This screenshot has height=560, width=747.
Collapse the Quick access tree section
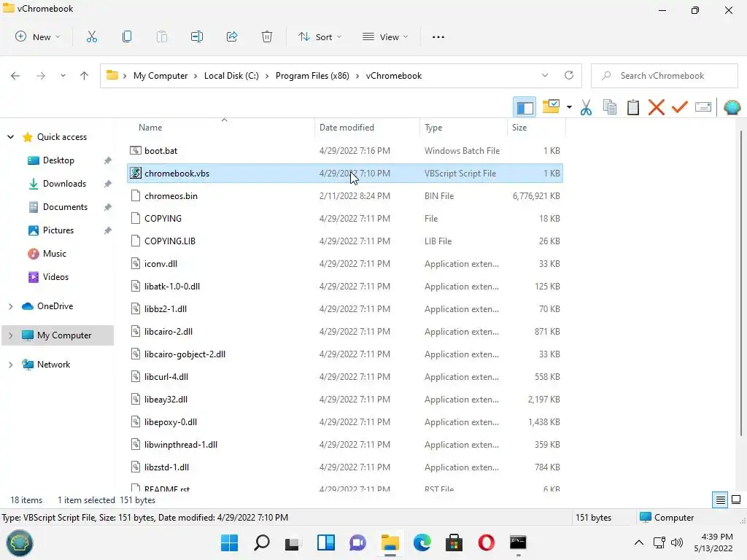(x=10, y=137)
